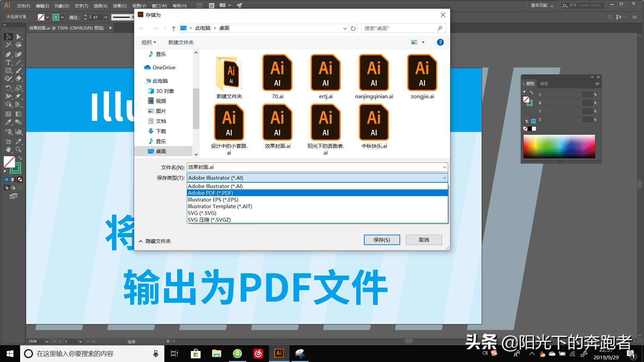The height and width of the screenshot is (362, 644).
Task: Pick the Eyedropper tool
Action: [8, 122]
